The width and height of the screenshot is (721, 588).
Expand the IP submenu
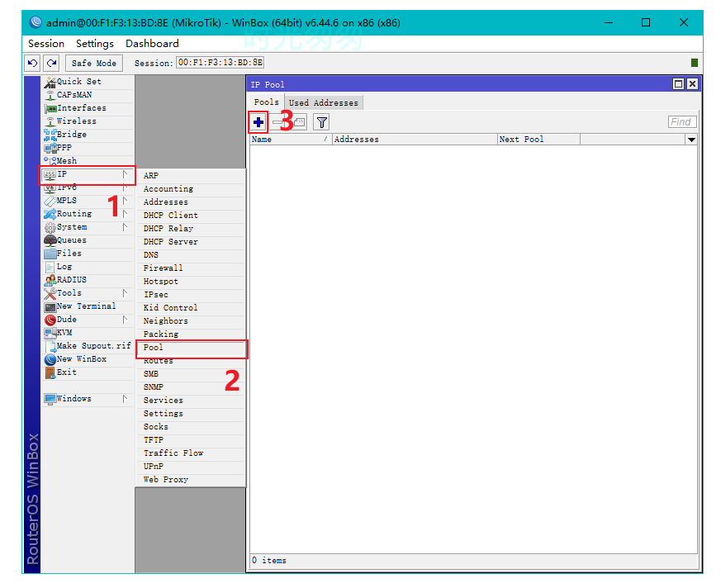(88, 174)
